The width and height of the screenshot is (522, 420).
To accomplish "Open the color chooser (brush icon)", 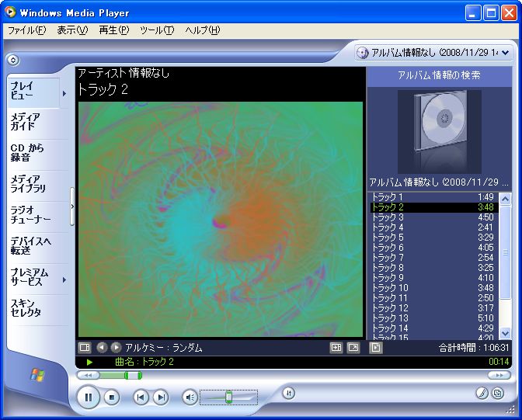I will click(482, 394).
